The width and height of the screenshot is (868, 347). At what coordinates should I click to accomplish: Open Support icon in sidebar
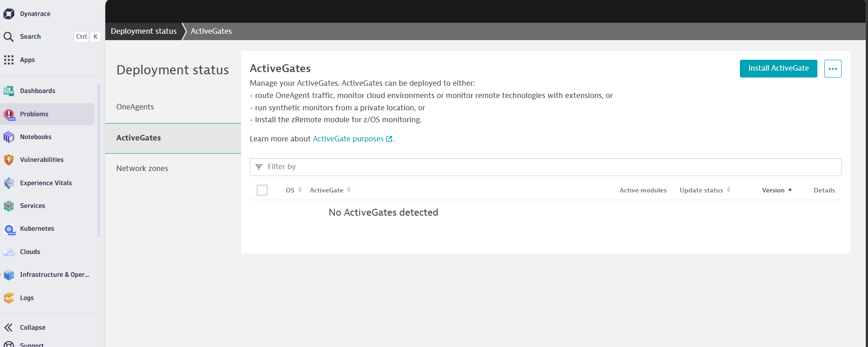pyautogui.click(x=9, y=344)
